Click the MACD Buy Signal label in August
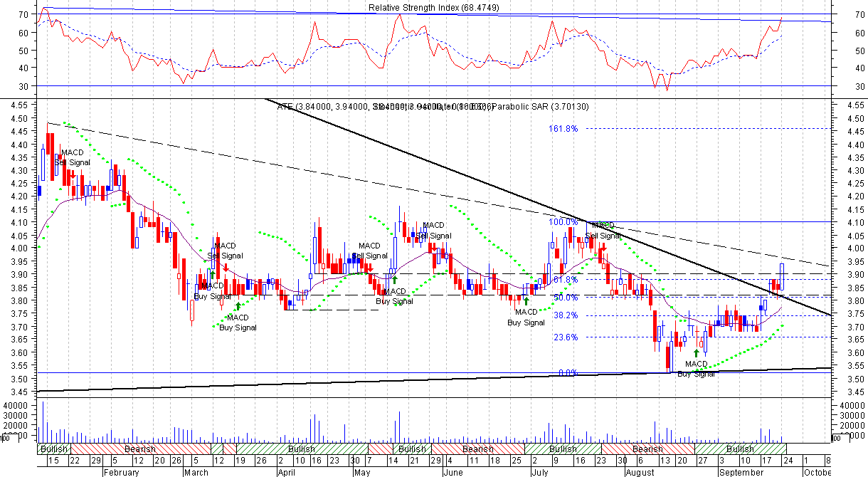Viewport: 868px width, 477px height. point(696,369)
